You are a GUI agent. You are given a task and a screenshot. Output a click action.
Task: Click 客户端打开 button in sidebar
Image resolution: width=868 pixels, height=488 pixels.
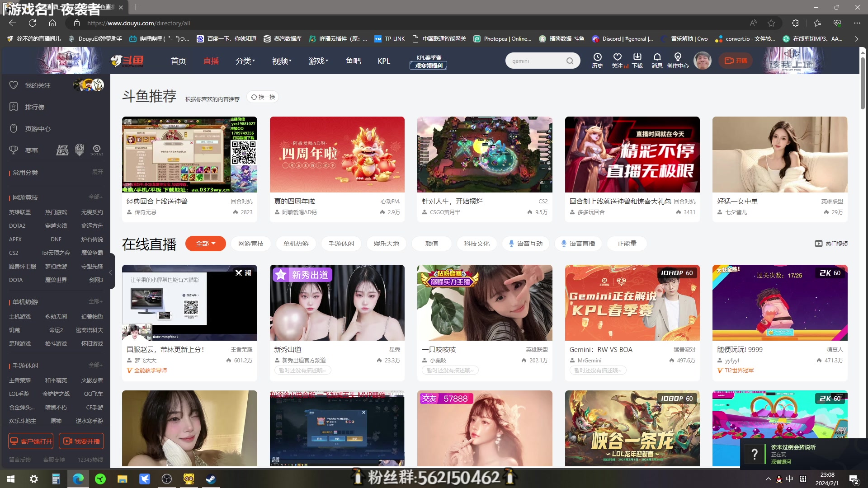[x=31, y=441]
